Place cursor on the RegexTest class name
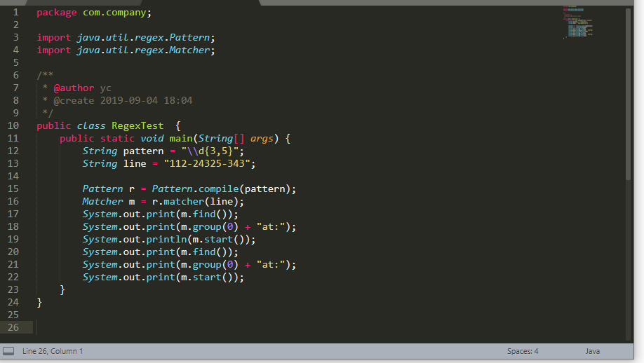Image resolution: width=644 pixels, height=363 pixels. [x=137, y=125]
